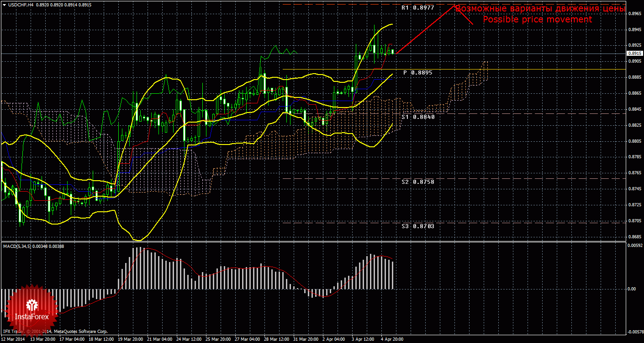Screen dimensions: 644x343
Task: Click the Russian 'Возможные варианты движения цены' caption
Action: point(540,9)
